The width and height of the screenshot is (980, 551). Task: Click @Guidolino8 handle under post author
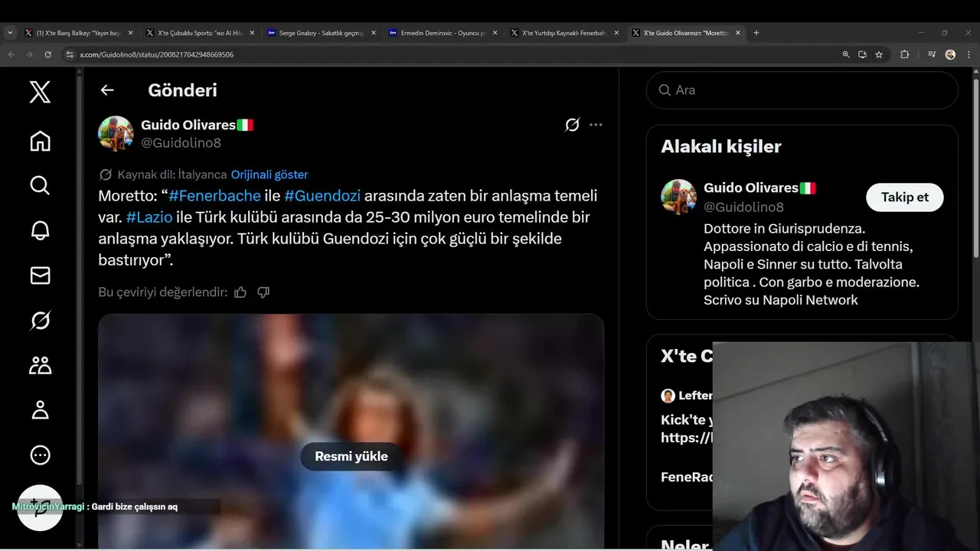pos(181,143)
